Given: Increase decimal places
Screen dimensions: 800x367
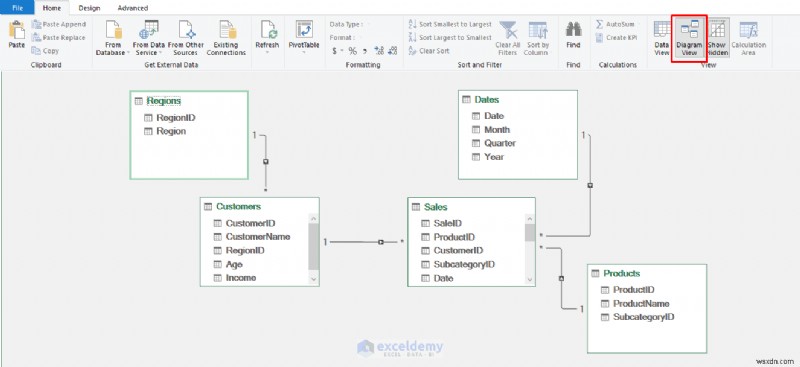Looking at the screenshot, I should click(379, 51).
